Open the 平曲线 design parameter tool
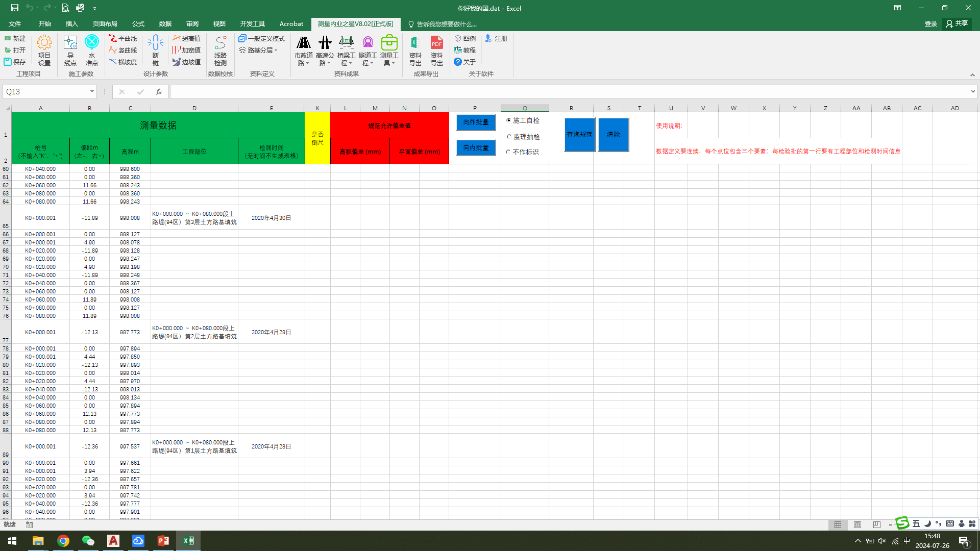Screen dimensions: 980x551 [x=123, y=38]
